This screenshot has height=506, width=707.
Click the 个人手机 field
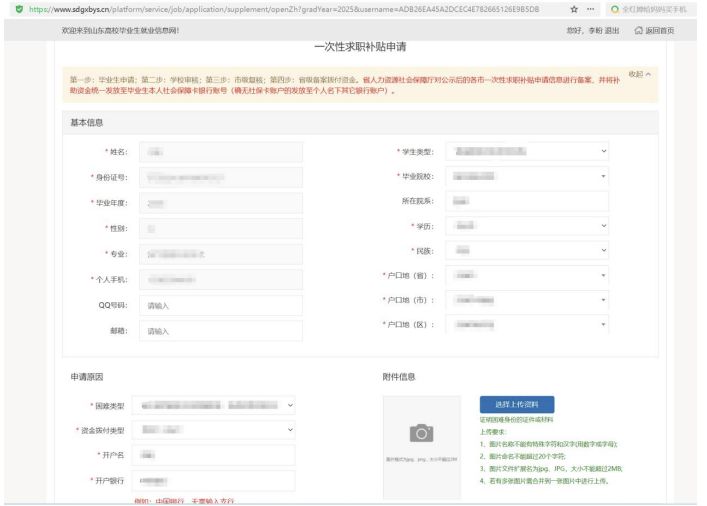pos(221,280)
